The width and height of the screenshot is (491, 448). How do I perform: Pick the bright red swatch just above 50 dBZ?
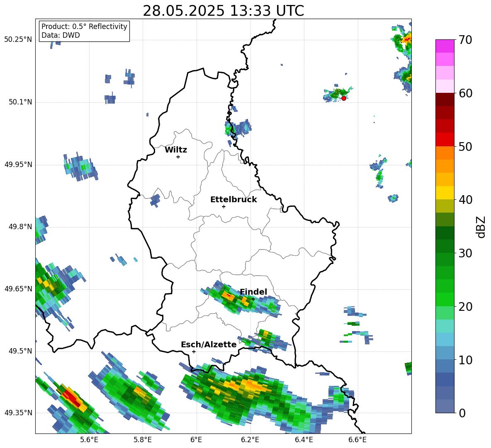click(445, 140)
